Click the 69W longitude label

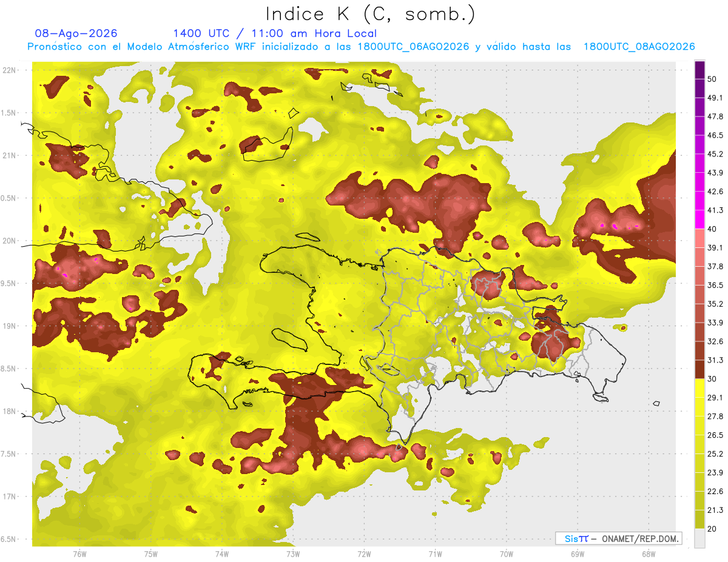pyautogui.click(x=577, y=554)
